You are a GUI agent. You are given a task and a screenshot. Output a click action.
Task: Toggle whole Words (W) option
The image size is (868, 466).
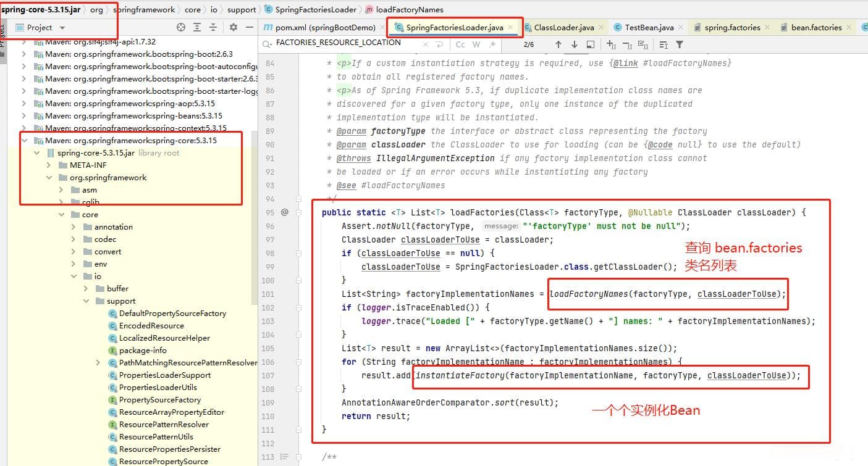pyautogui.click(x=476, y=44)
